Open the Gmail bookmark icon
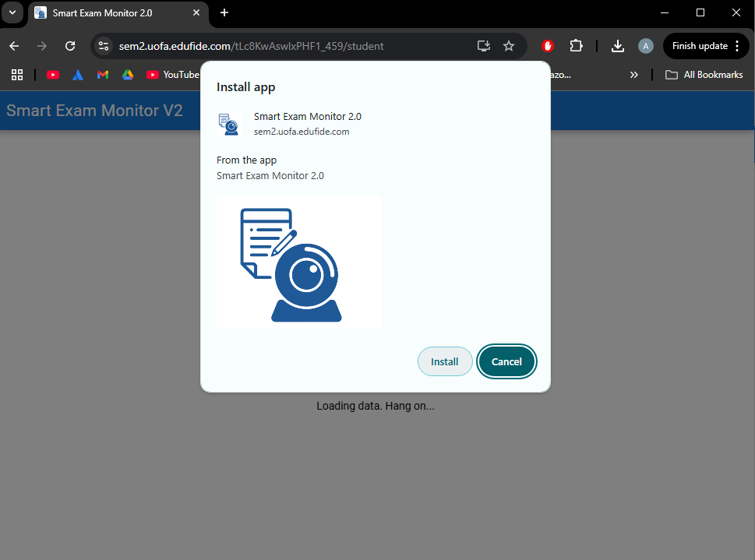The image size is (755, 560). pyautogui.click(x=102, y=75)
